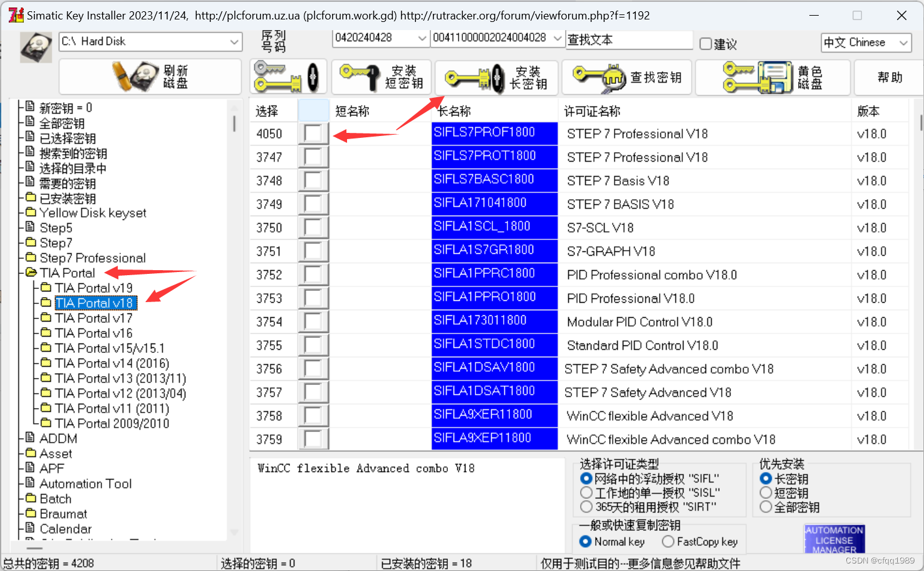924x571 pixels.
Task: Select the Normal key radio button
Action: tap(586, 542)
